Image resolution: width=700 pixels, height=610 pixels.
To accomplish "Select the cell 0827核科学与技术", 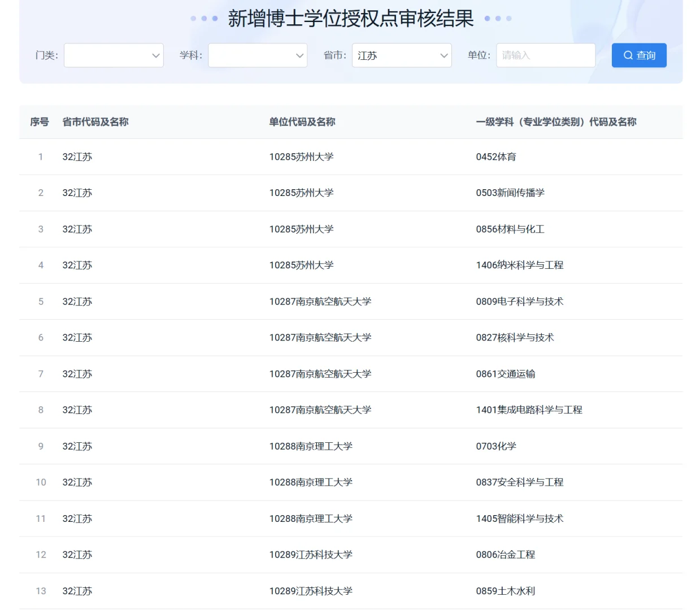I will point(515,338).
